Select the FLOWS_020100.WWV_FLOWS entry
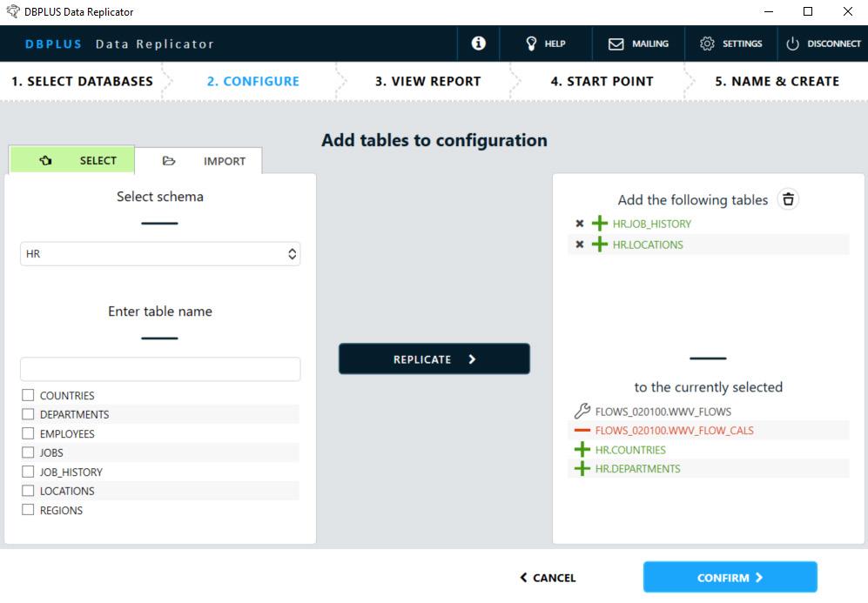Screen dimensions: 868x603 point(663,412)
